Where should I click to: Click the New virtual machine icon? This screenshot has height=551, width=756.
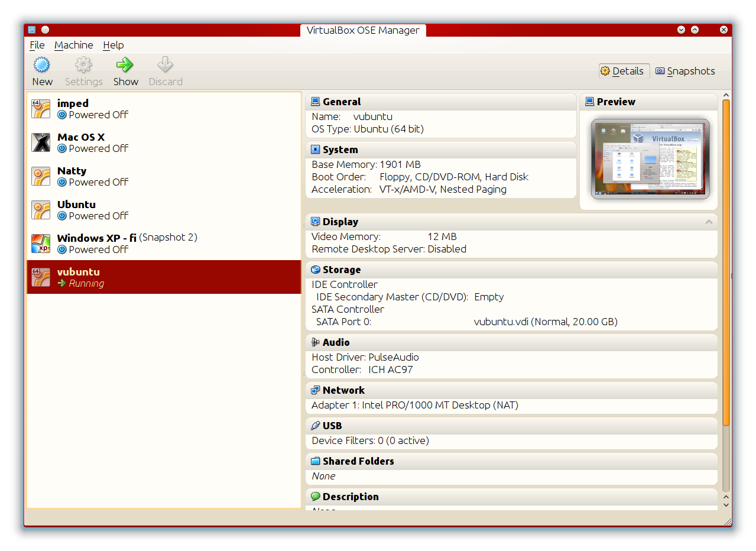click(41, 64)
